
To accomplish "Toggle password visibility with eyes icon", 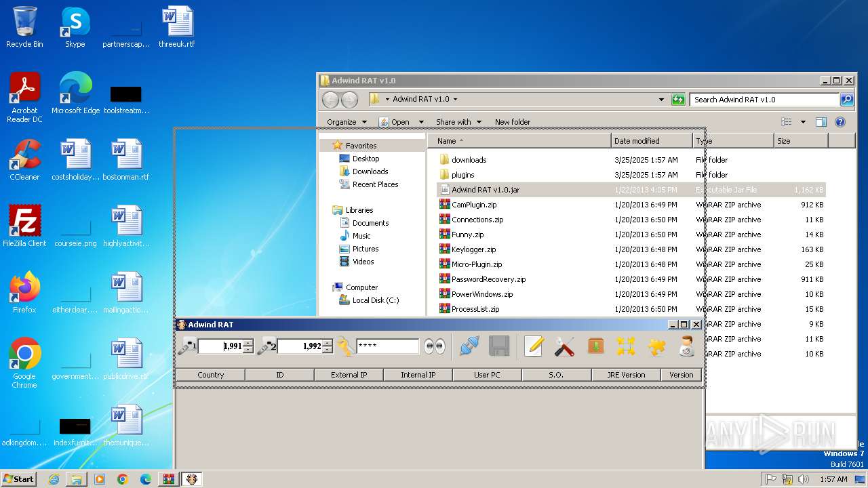I will pos(435,346).
